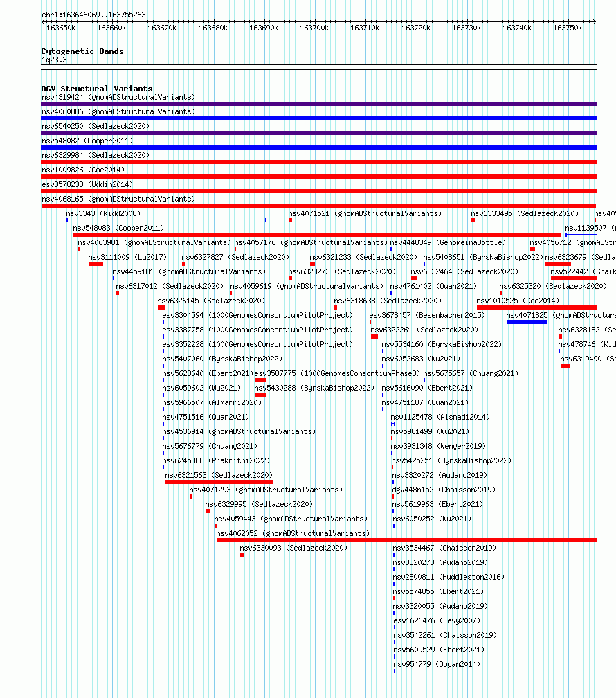This screenshot has height=698, width=616.
Task: Click nsv6332464 (Sedlazeck2020) label
Action: click(x=464, y=271)
